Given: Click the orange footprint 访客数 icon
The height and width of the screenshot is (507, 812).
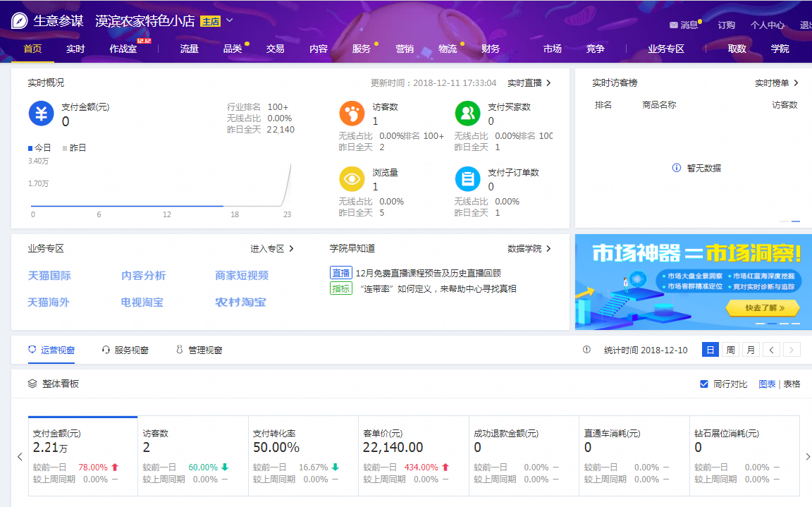Looking at the screenshot, I should (x=352, y=114).
